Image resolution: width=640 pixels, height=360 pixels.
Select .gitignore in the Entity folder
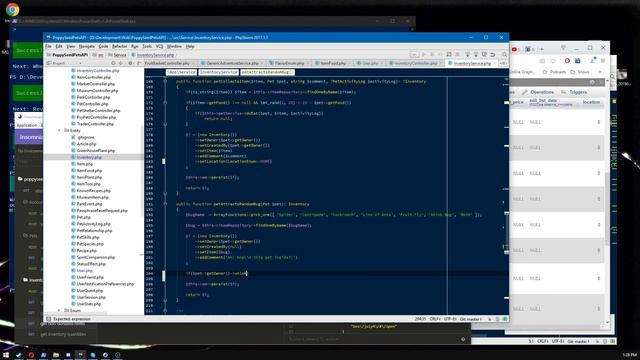(86, 138)
